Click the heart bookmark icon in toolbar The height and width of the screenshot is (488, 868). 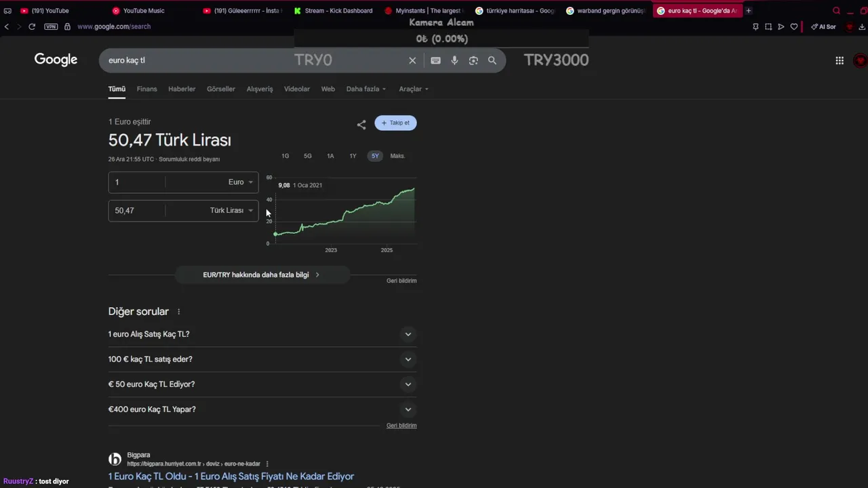click(794, 26)
